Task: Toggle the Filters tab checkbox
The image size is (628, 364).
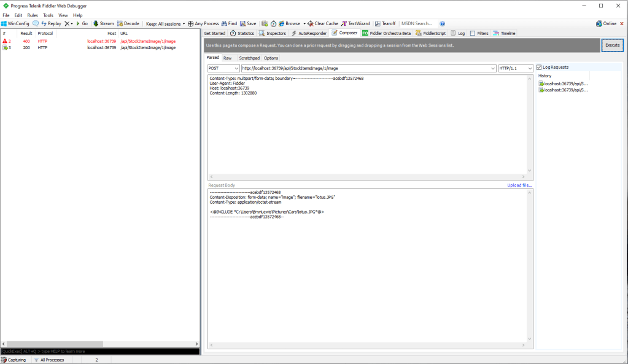Action: click(x=472, y=33)
